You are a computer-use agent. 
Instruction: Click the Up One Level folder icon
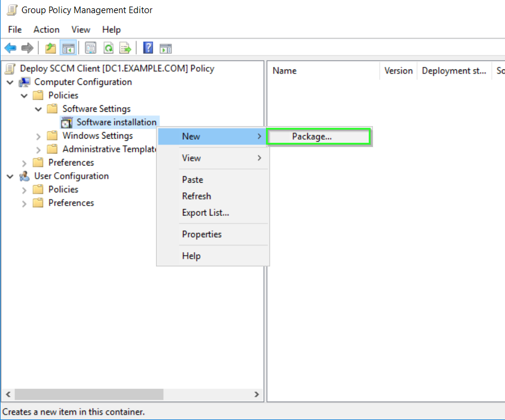(51, 48)
